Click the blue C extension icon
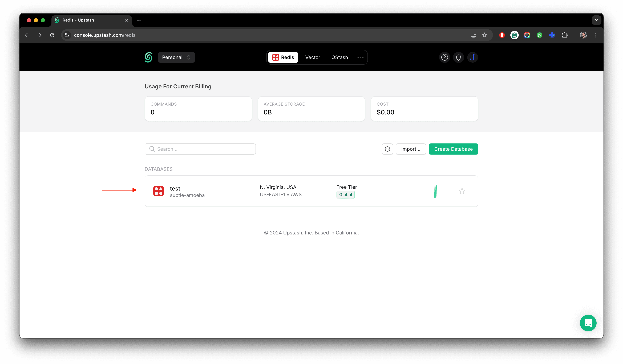 552,35
